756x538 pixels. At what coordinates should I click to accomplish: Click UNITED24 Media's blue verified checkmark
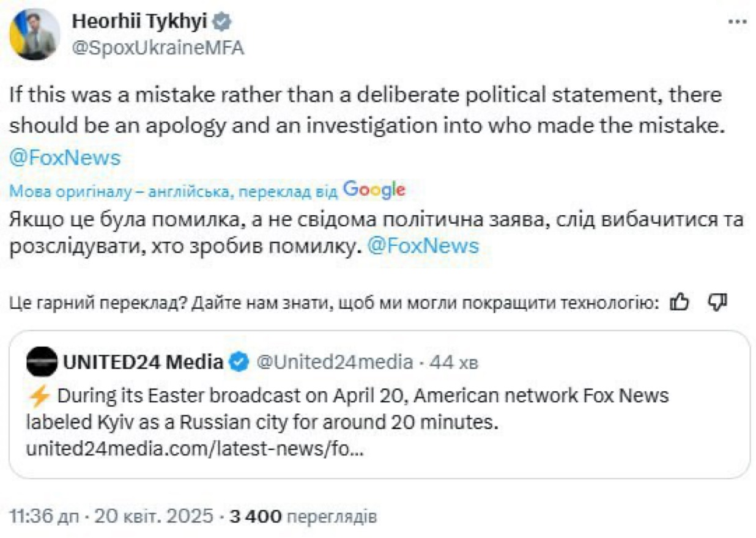click(239, 363)
